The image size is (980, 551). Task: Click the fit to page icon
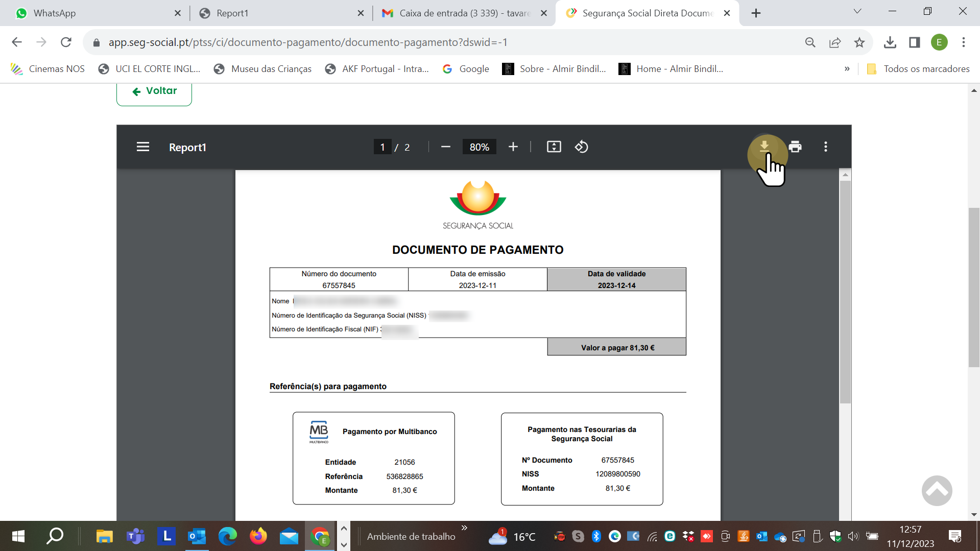[554, 147]
